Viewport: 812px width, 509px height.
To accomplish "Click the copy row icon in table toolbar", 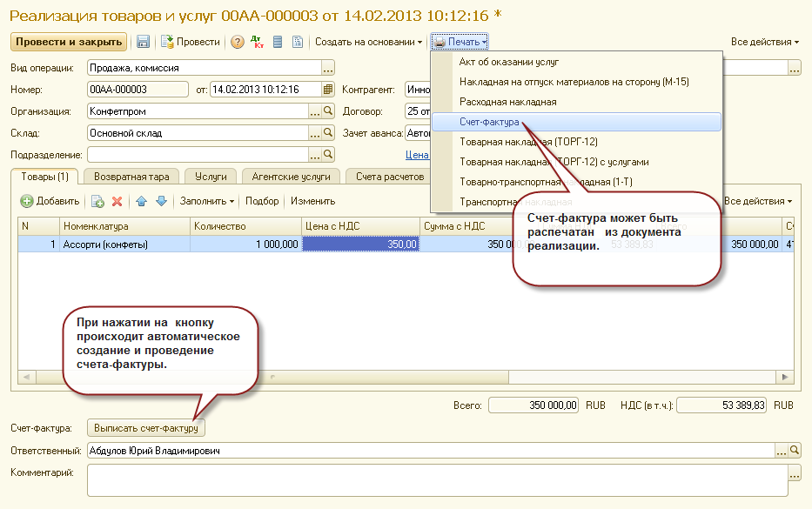I will click(97, 202).
